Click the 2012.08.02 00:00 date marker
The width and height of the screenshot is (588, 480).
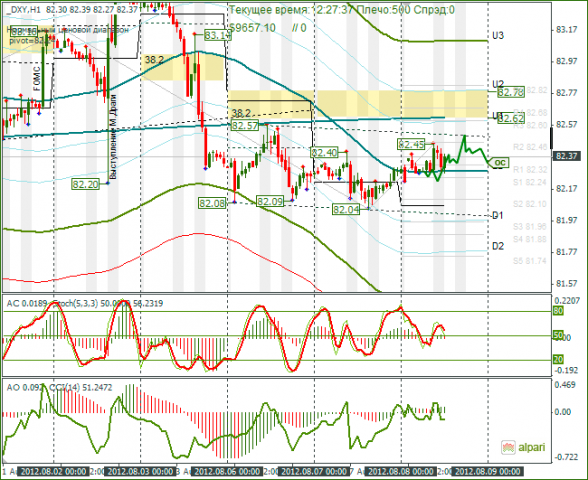pyautogui.click(x=54, y=471)
